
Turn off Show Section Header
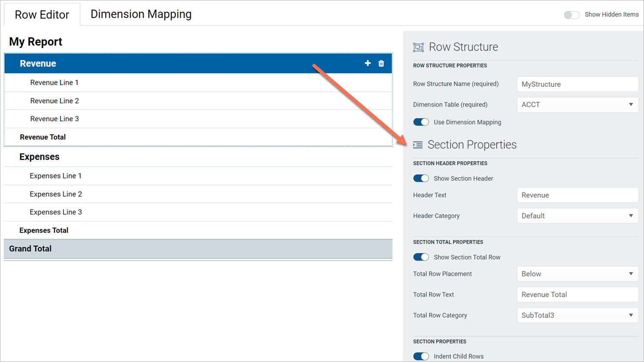tap(421, 178)
